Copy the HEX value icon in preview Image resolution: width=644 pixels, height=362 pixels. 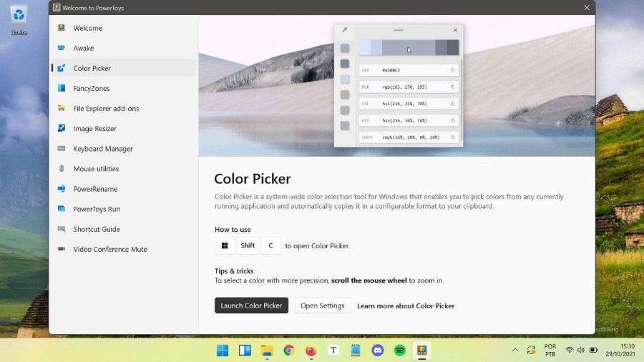(453, 70)
